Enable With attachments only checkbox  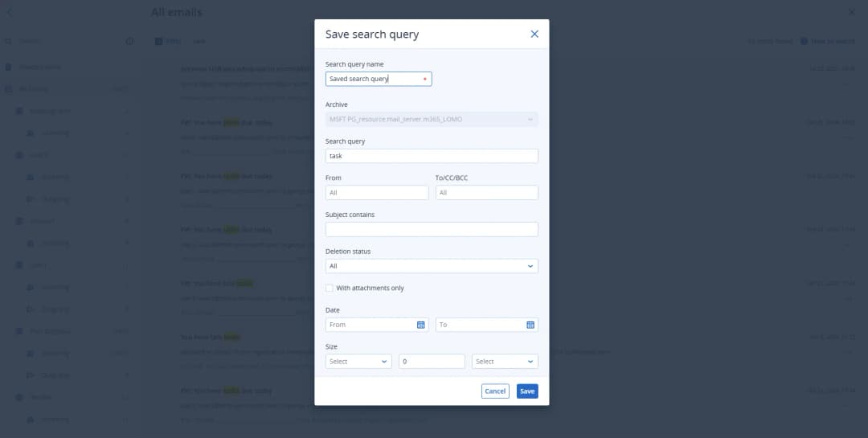coord(330,288)
